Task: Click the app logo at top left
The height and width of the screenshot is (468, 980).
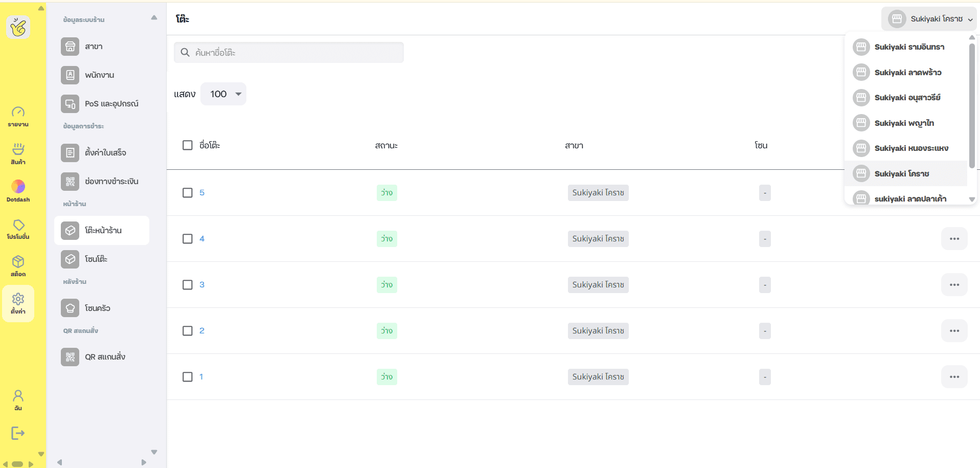Action: [x=18, y=27]
